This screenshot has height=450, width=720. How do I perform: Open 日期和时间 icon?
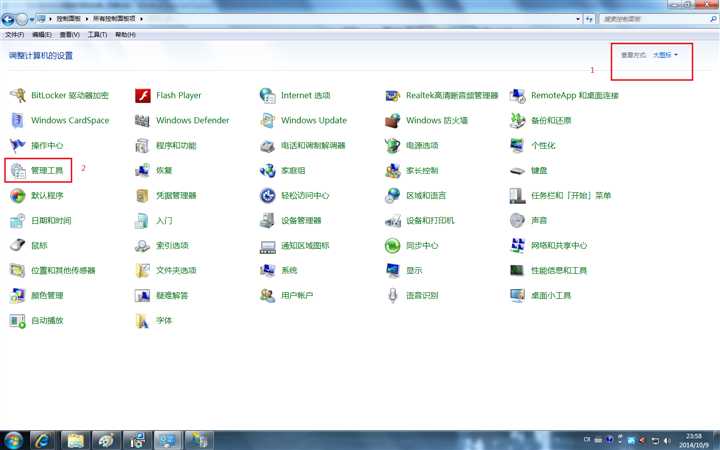17,220
